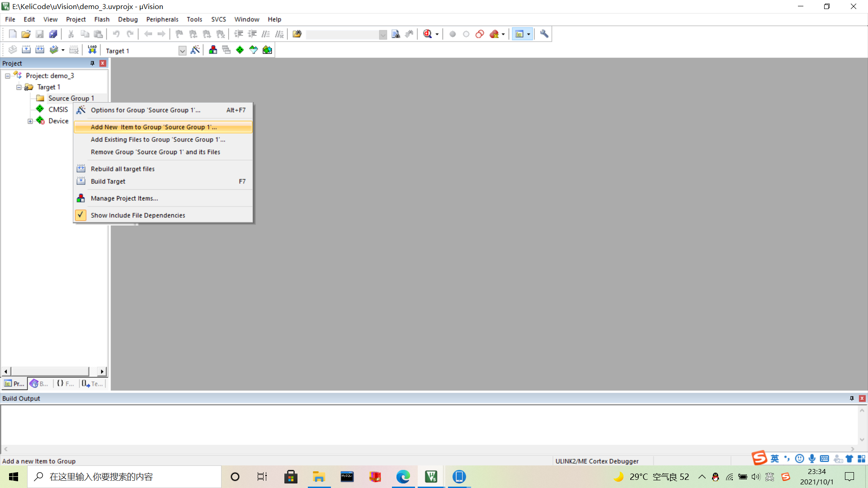Expand the Device tree node
The image size is (868, 488).
tap(30, 121)
